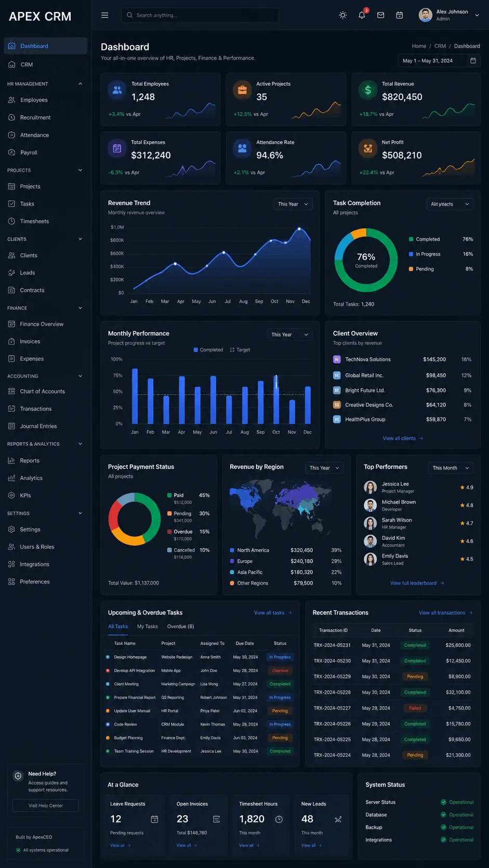Collapse the Projects section chevron
Viewport: 489px width, 868px height.
pos(80,170)
